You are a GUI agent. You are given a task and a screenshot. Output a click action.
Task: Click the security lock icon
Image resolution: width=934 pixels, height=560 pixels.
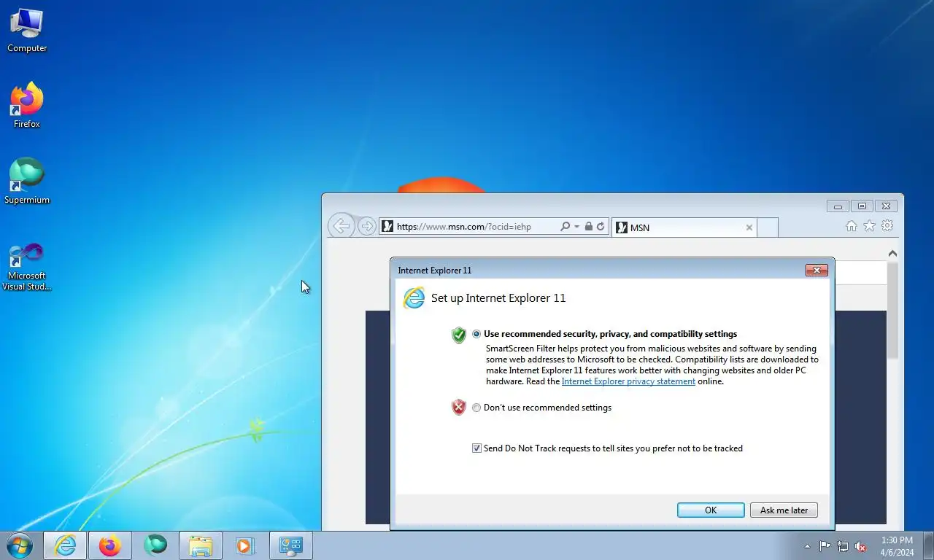pos(589,227)
